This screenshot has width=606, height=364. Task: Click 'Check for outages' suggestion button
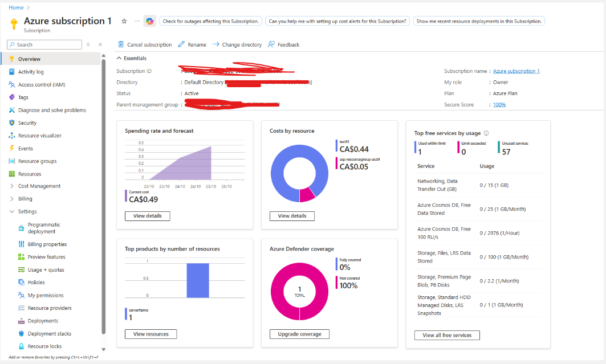pyautogui.click(x=210, y=21)
